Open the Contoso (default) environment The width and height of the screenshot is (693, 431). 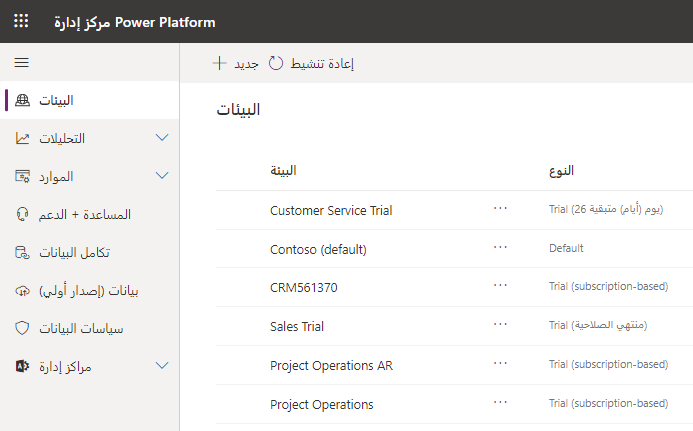tap(318, 249)
